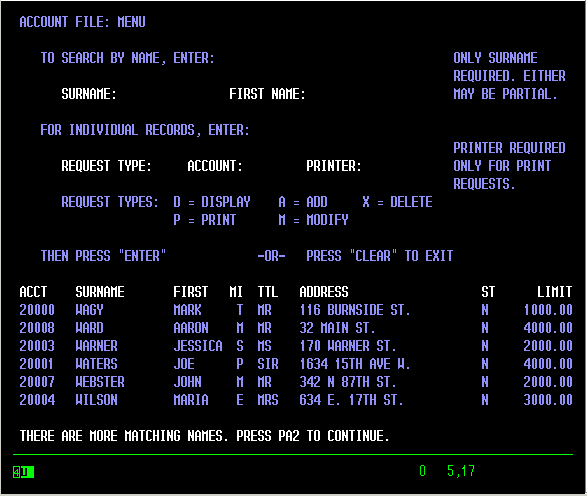
Task: Click the 'D = DISPLAY' request type
Action: (x=212, y=202)
